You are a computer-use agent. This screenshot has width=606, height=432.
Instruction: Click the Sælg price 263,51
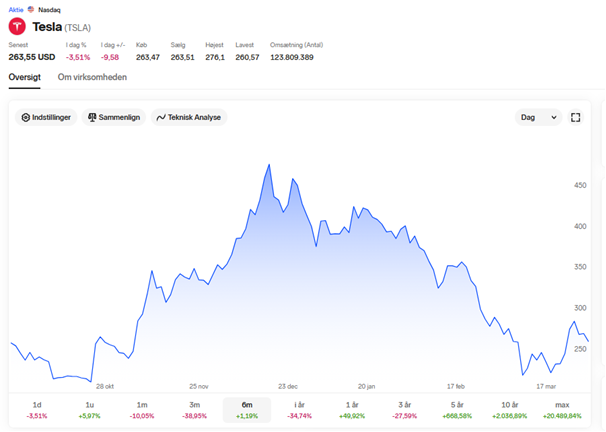[x=182, y=57]
